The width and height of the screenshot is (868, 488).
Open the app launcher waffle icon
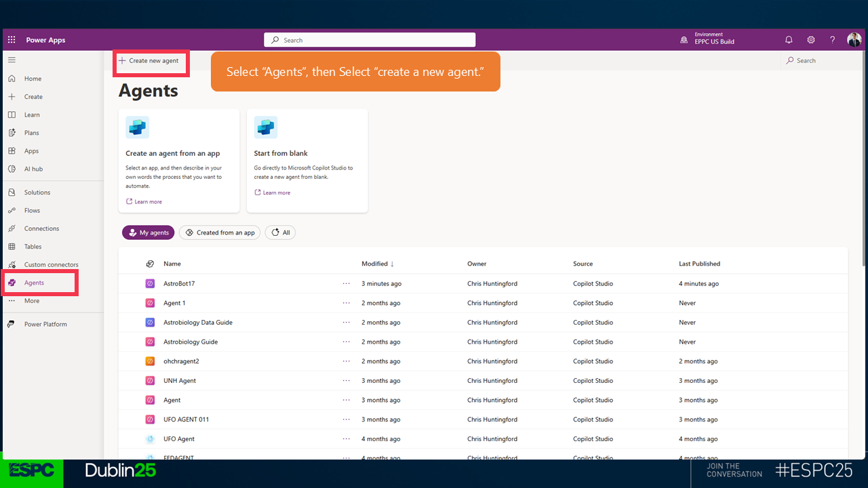coord(12,40)
